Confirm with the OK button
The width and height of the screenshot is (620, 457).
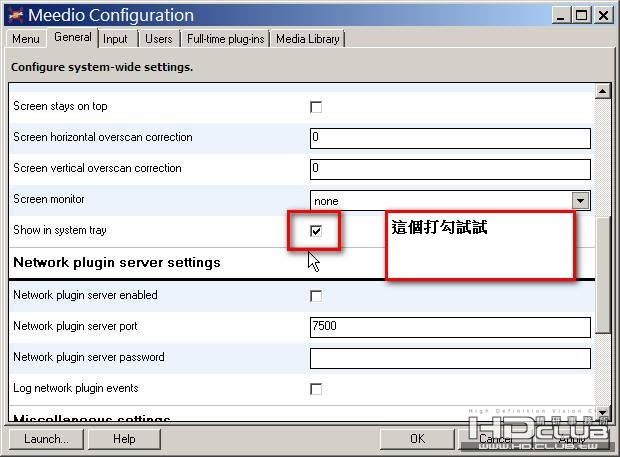pyautogui.click(x=418, y=439)
